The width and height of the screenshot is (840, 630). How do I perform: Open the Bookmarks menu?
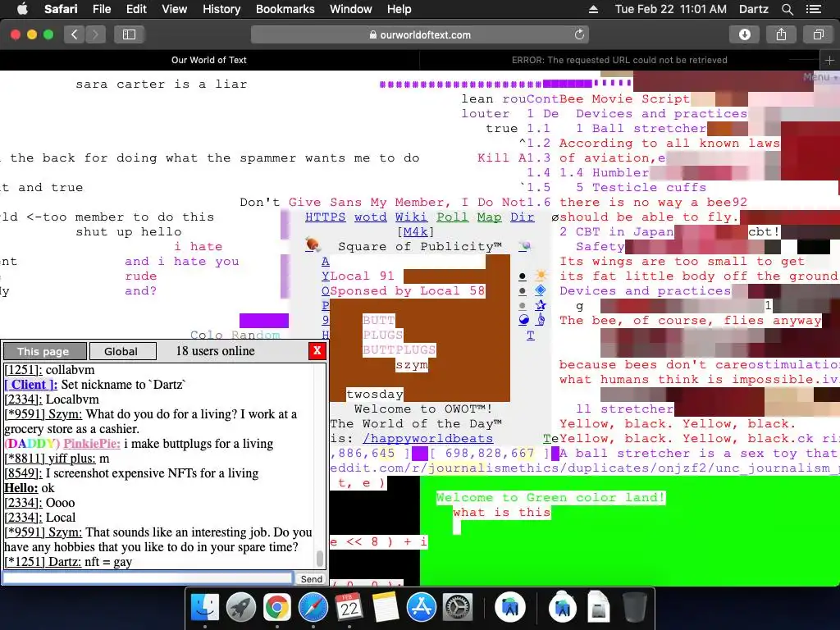point(285,9)
